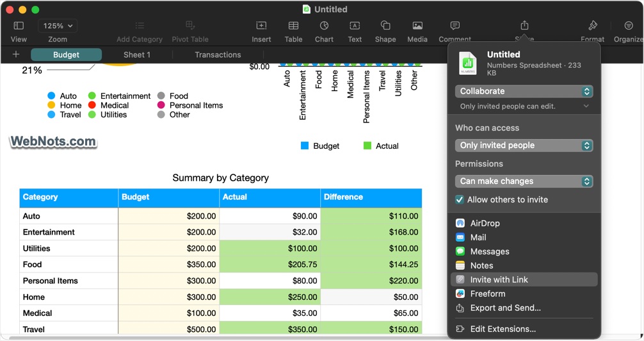Select Food actual $205.75 cell
The width and height of the screenshot is (644, 341).
click(270, 265)
